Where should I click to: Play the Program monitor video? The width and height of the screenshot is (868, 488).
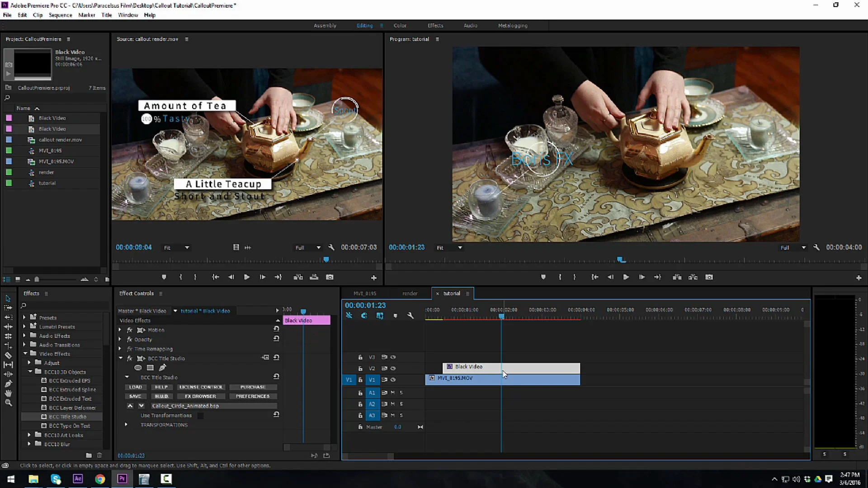click(626, 277)
